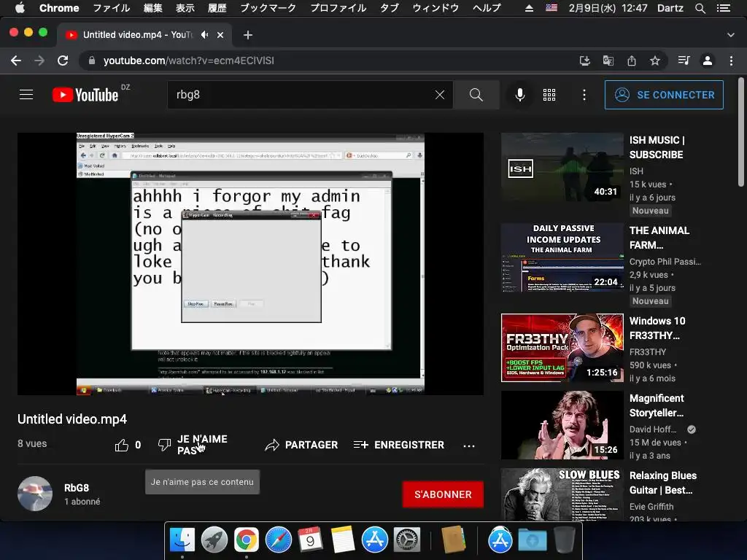Click the page vertical scrollbar
The width and height of the screenshot is (747, 560).
741,131
